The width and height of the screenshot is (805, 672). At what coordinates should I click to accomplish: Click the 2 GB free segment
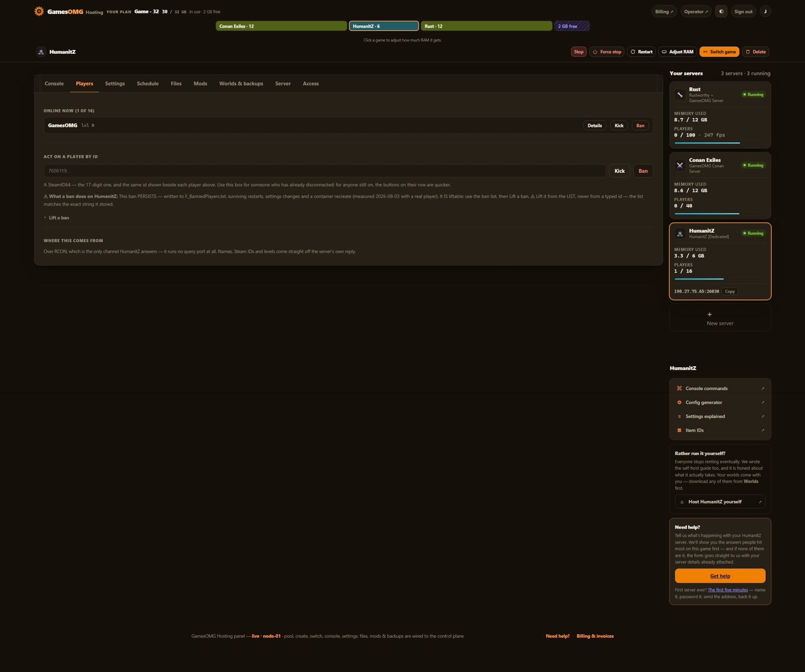coord(571,26)
